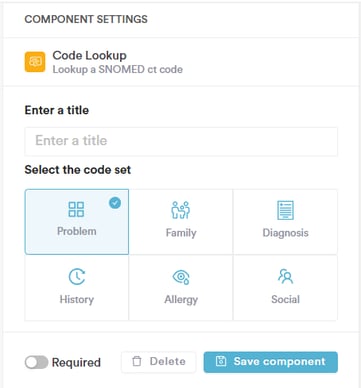Select the Problem grid icon
Screen dimensions: 361x388
(76, 209)
